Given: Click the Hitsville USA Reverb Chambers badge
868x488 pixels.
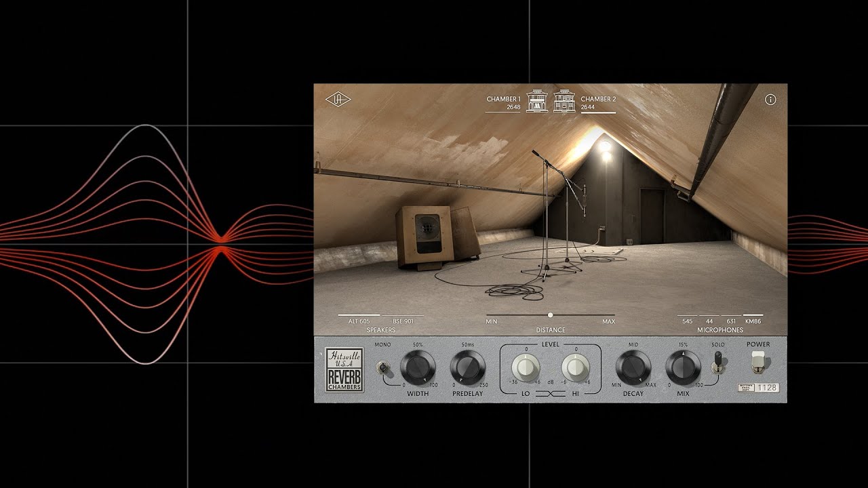Looking at the screenshot, I should point(344,369).
